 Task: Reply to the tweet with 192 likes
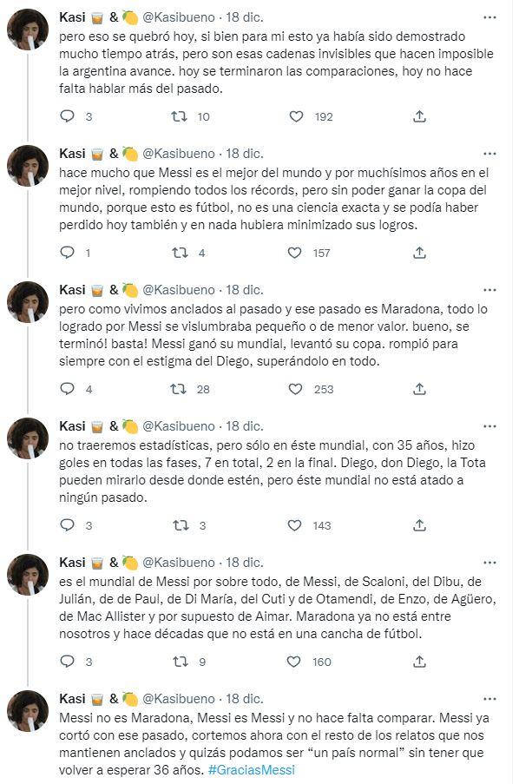(68, 116)
